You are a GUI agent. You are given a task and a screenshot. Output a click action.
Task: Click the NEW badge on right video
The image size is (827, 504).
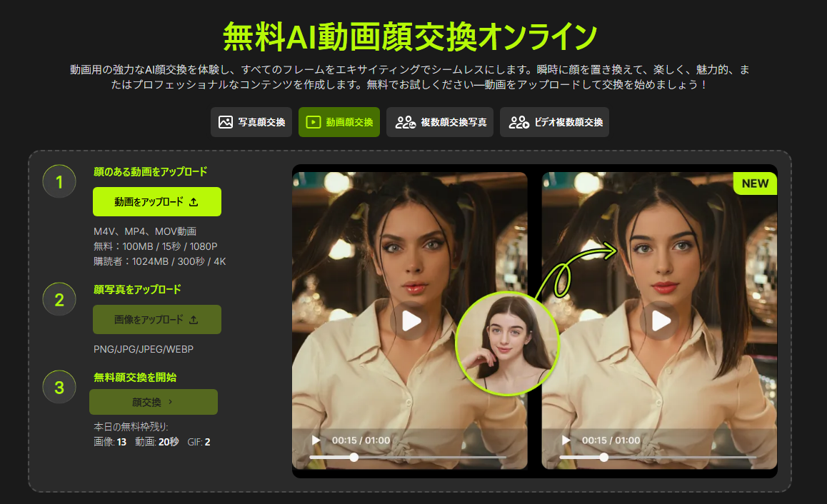(x=755, y=183)
